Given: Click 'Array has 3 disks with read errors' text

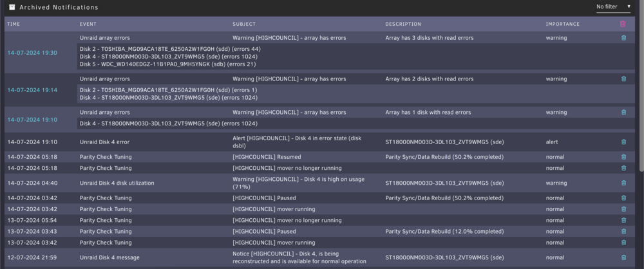Looking at the screenshot, I should point(429,38).
